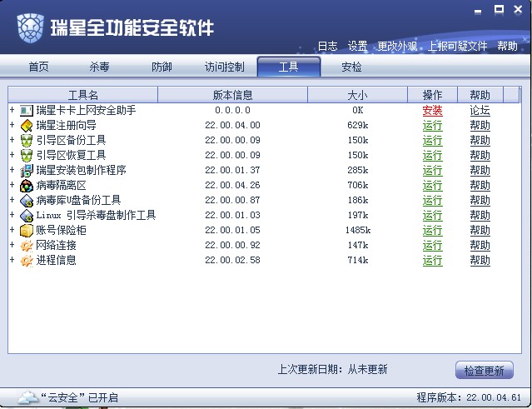The height and width of the screenshot is (409, 532).
Task: Click the 版本信息 column header
Action: point(233,95)
